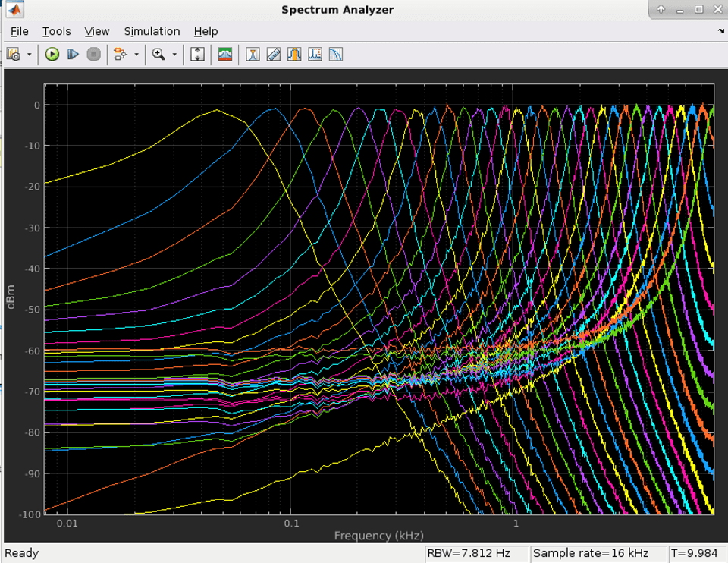
Task: Open the Distortion Measurements panel
Action: coord(315,55)
